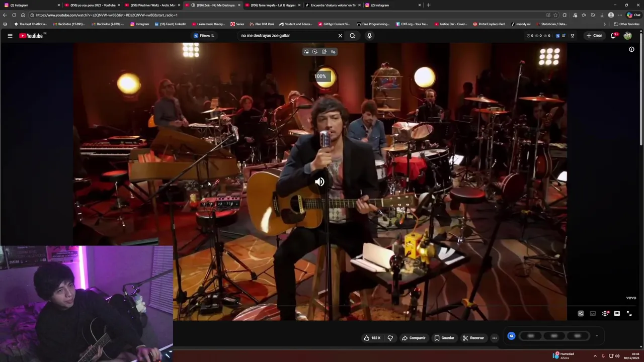Switch to Tame Impala tab

(273, 5)
